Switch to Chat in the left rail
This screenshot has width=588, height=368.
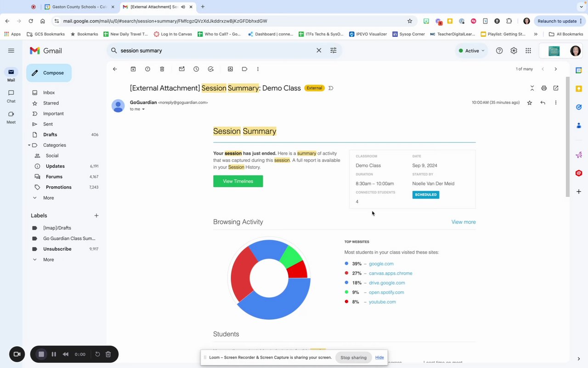pyautogui.click(x=11, y=96)
